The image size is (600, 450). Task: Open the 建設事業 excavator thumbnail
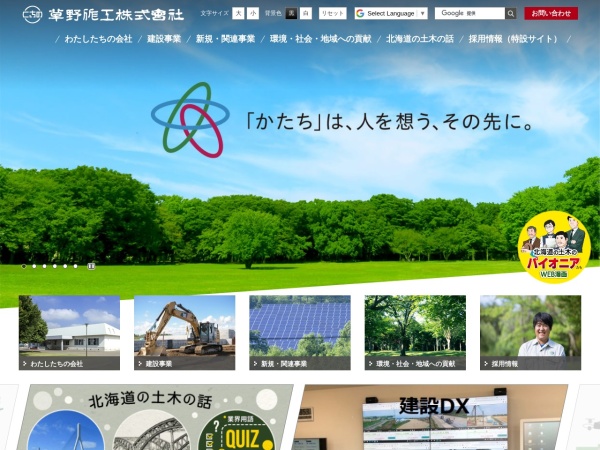184,333
